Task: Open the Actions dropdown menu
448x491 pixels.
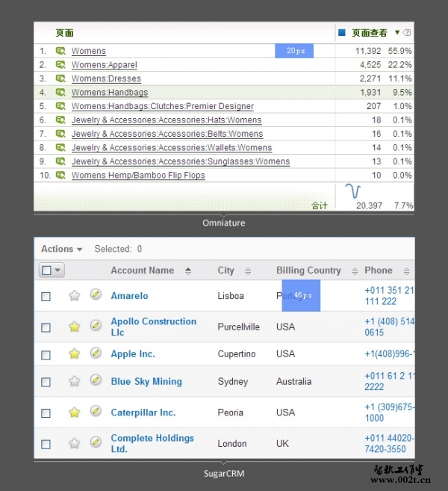Action: tap(61, 249)
